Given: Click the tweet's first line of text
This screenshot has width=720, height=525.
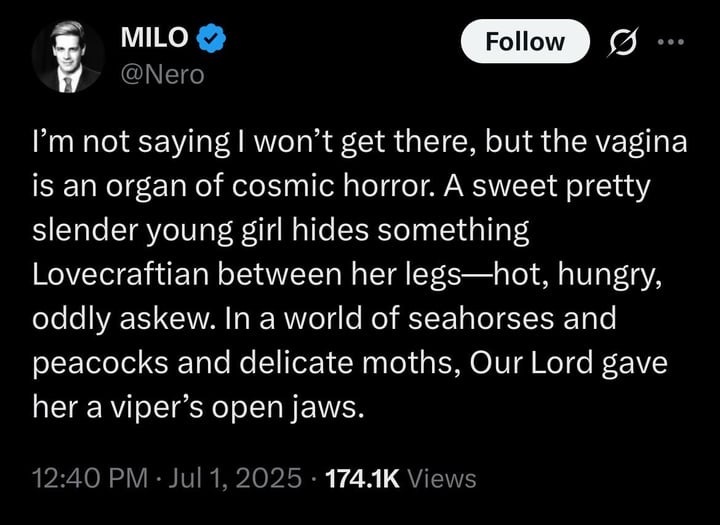Looking at the screenshot, I should tap(360, 142).
